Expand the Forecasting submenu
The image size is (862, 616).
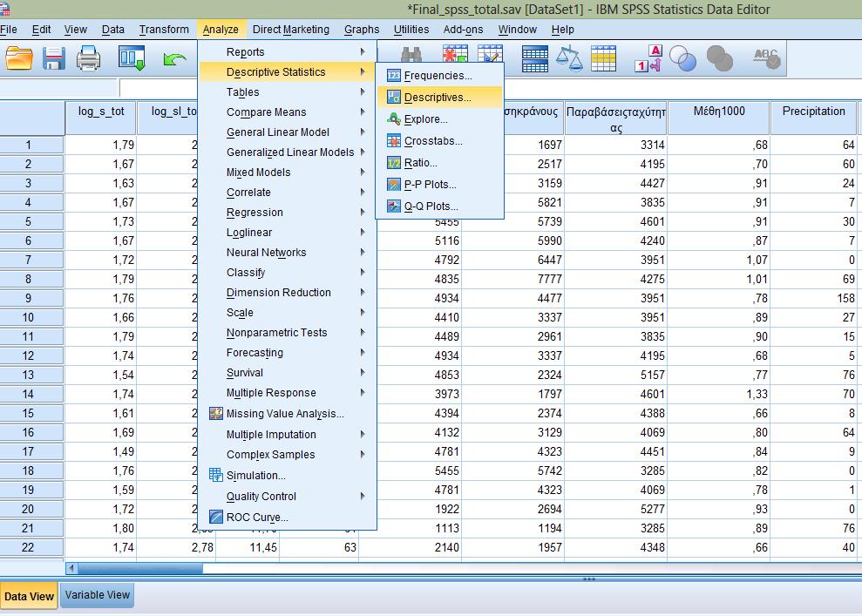click(288, 353)
